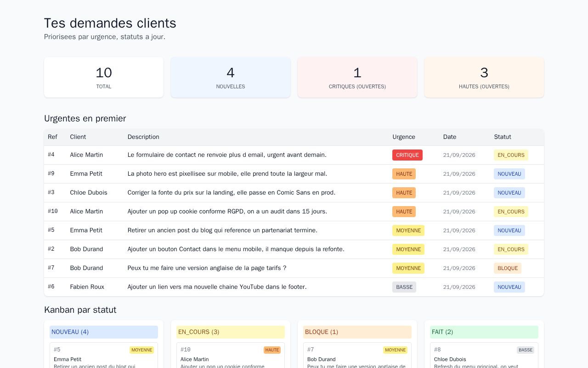
Task: Click the #2 reference in the table
Action: (x=51, y=249)
